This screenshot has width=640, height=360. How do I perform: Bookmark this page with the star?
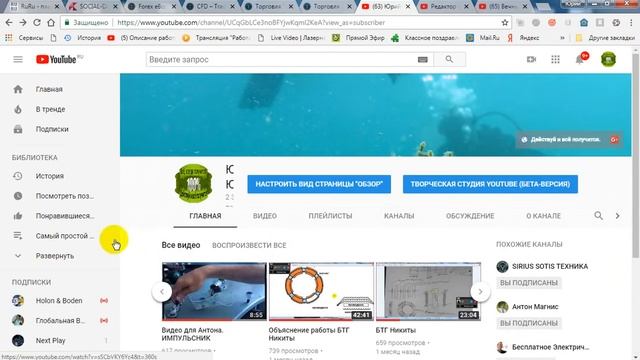pos(505,22)
